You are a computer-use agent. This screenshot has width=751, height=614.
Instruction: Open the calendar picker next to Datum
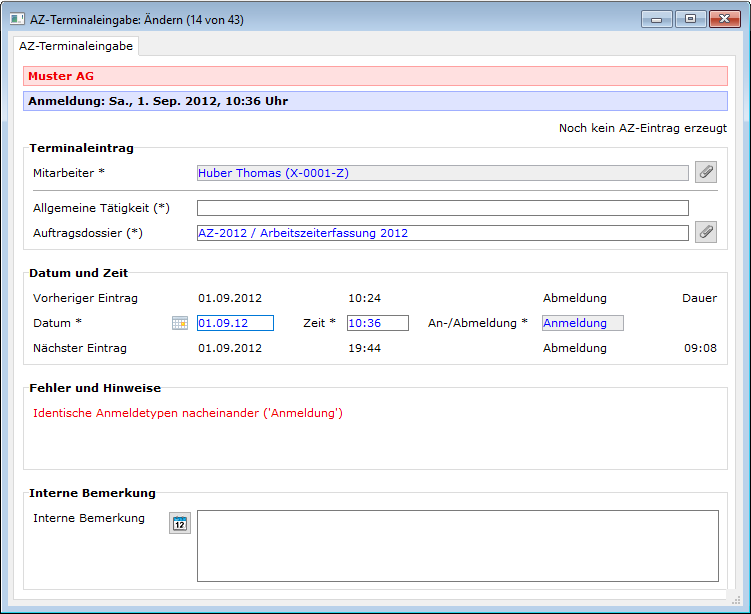click(x=180, y=323)
